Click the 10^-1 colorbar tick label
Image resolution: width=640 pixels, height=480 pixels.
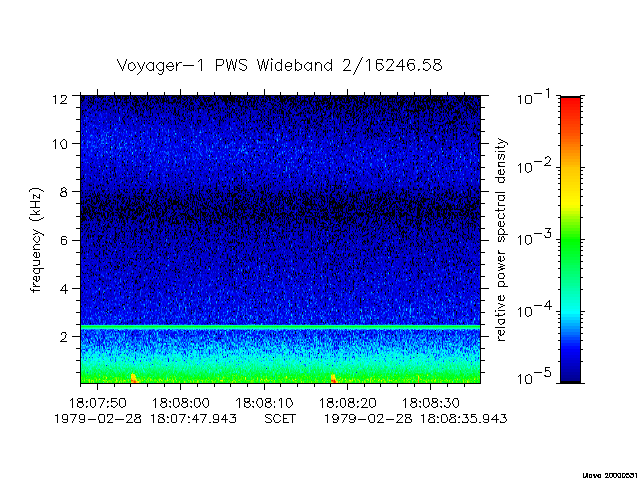[534, 98]
